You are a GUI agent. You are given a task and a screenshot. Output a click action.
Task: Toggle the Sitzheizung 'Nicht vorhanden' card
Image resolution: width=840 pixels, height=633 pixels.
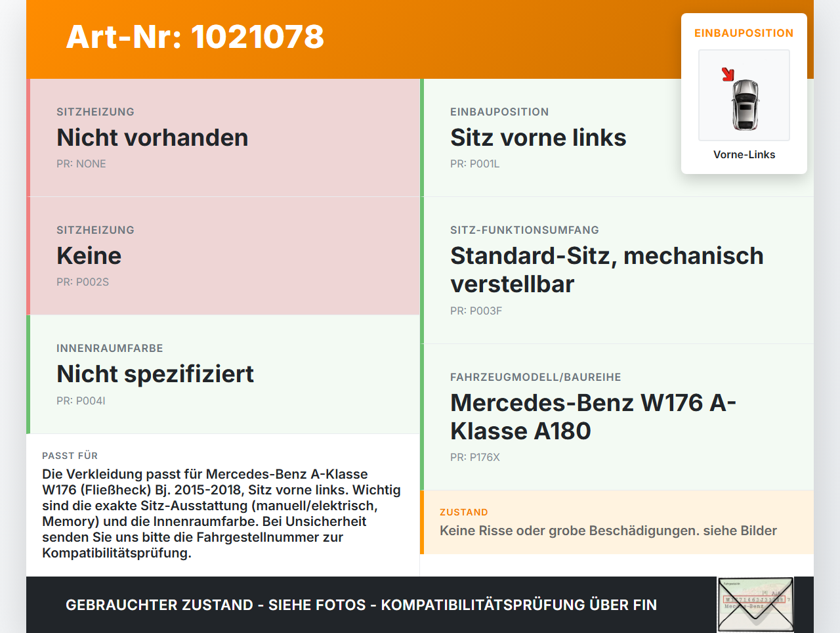[223, 137]
